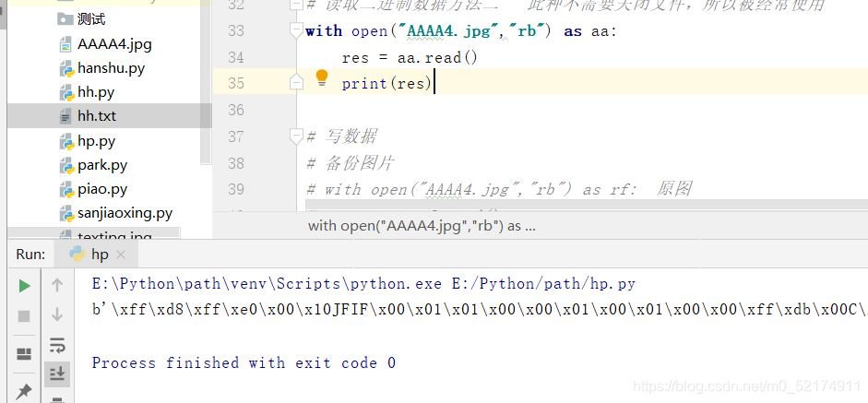868x403 pixels.
Task: Select hanshu.py in the project tree
Action: 110,68
